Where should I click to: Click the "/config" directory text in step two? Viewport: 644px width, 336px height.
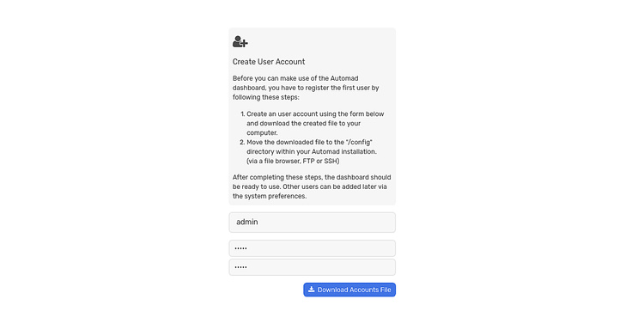click(359, 143)
